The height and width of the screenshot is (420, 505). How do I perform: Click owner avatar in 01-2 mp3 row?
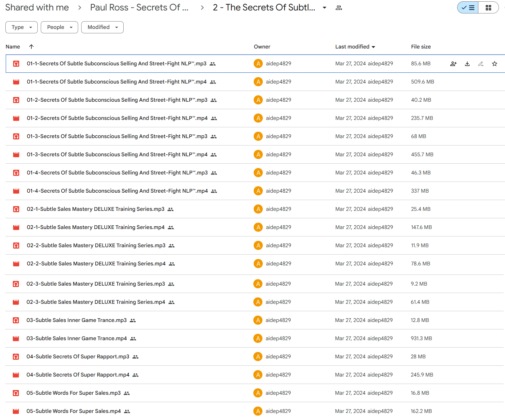click(x=258, y=100)
